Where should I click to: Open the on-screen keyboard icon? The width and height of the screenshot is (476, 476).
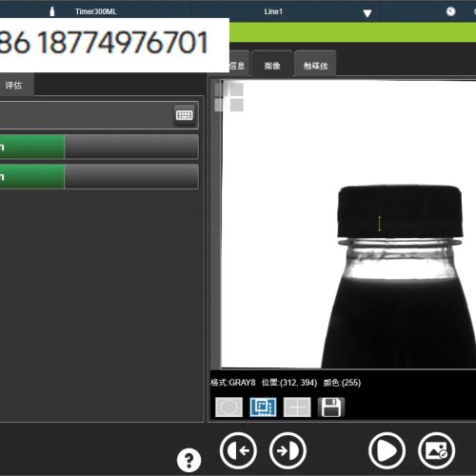pos(185,115)
